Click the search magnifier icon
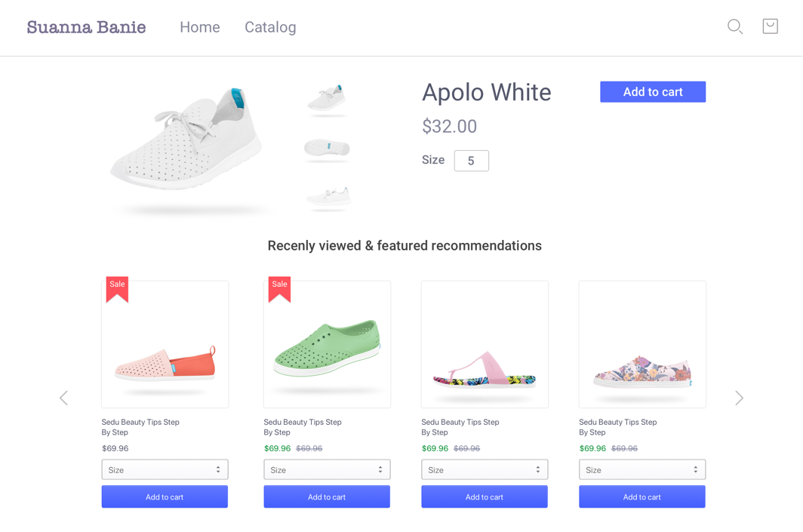The height and width of the screenshot is (532, 803). click(x=734, y=27)
